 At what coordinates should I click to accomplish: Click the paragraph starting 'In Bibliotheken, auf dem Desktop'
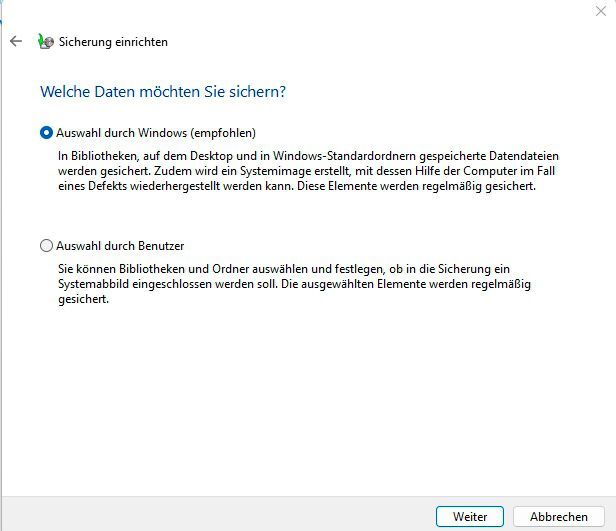308,171
